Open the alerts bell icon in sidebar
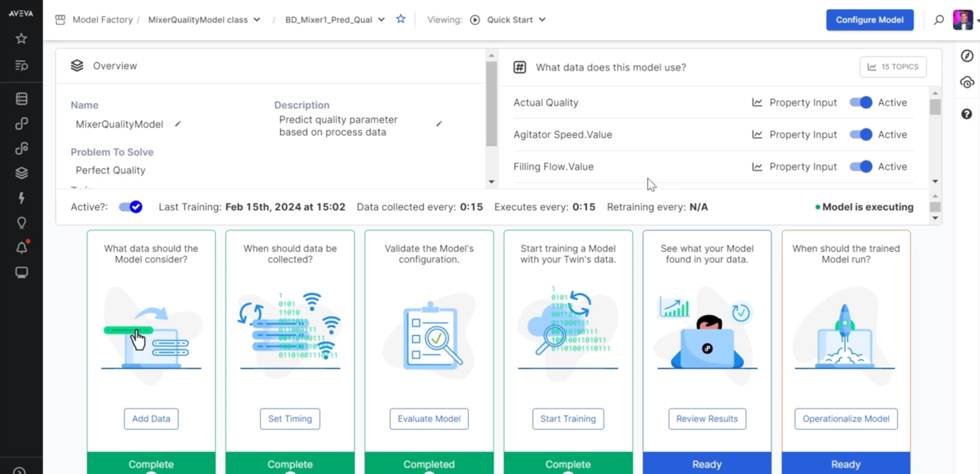 coord(22,248)
